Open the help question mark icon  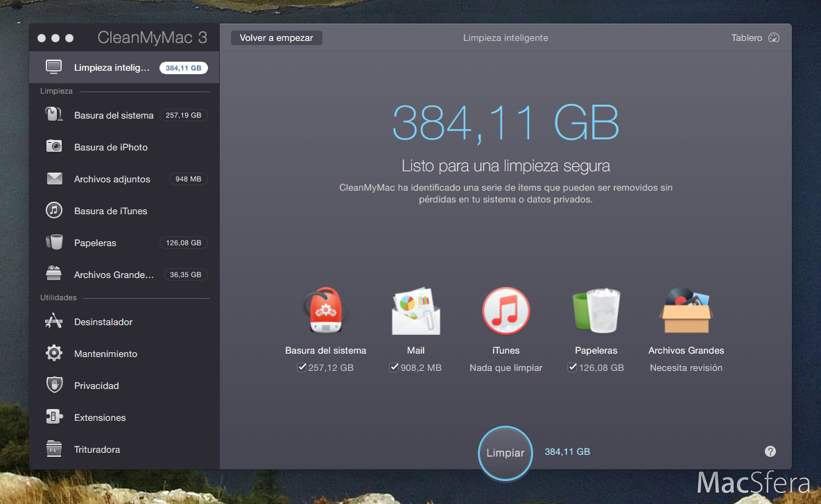tap(770, 451)
